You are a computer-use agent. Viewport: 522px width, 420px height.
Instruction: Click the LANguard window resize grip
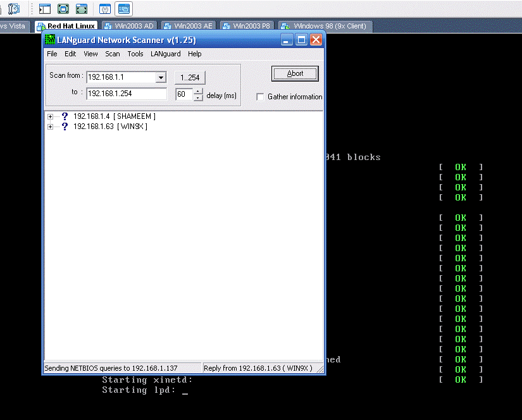pos(320,369)
